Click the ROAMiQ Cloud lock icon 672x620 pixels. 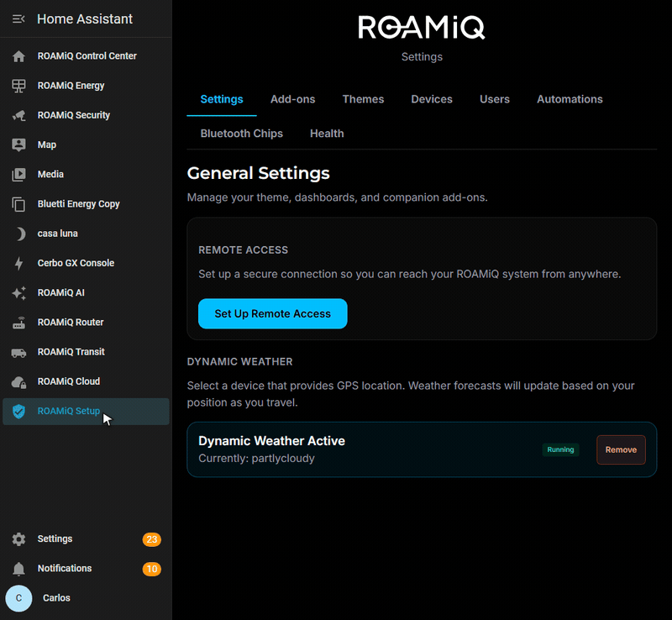point(18,382)
